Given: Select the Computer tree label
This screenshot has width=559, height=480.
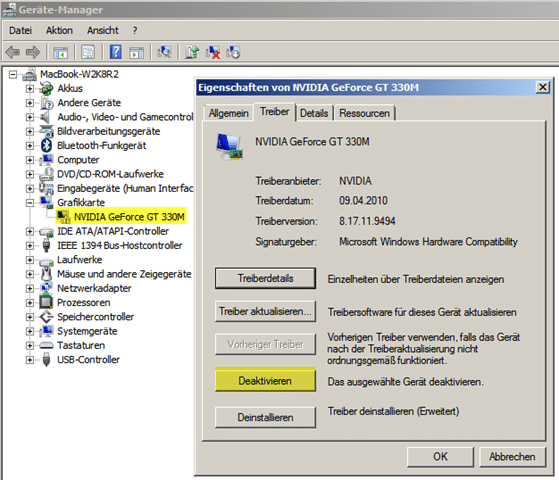Looking at the screenshot, I should [78, 160].
